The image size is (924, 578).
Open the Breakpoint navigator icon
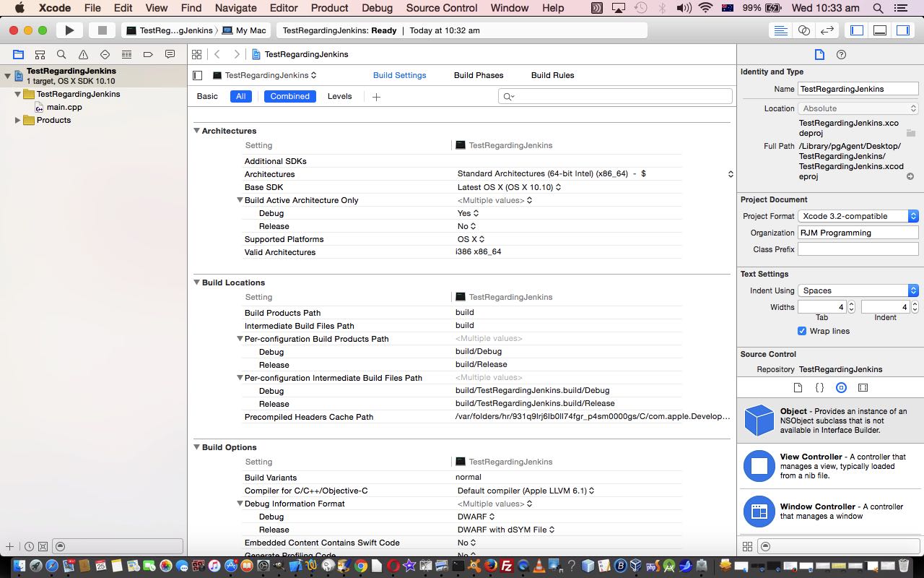coord(148,54)
